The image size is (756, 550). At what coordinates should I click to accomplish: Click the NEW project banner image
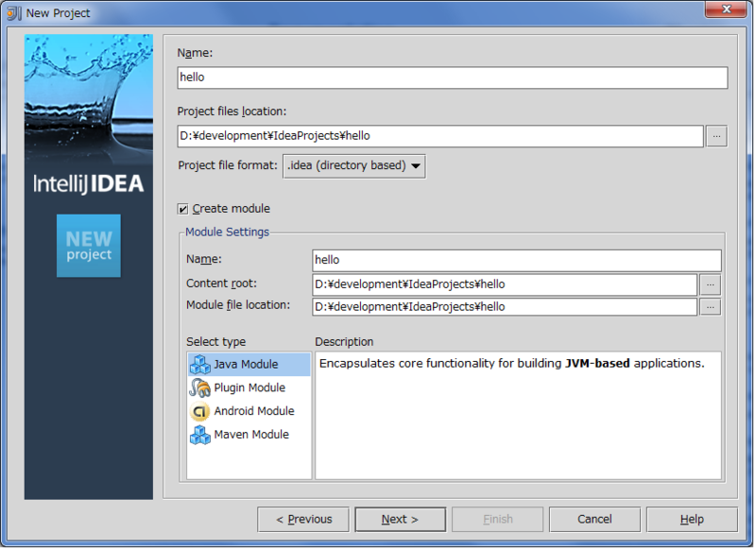coord(89,247)
